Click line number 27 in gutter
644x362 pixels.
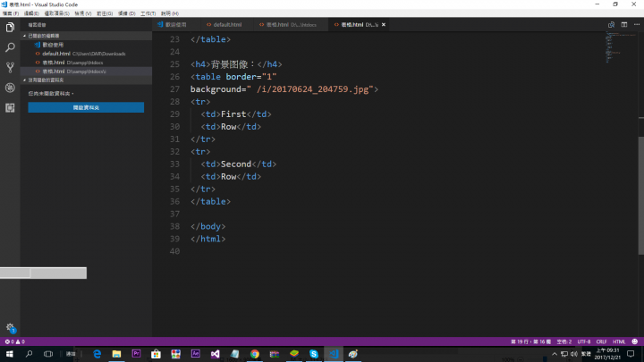tap(174, 89)
